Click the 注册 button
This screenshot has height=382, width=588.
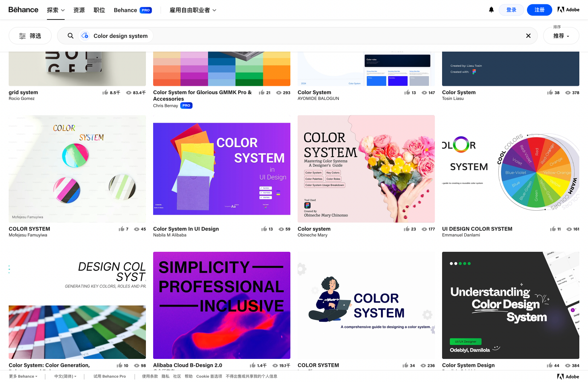[540, 10]
